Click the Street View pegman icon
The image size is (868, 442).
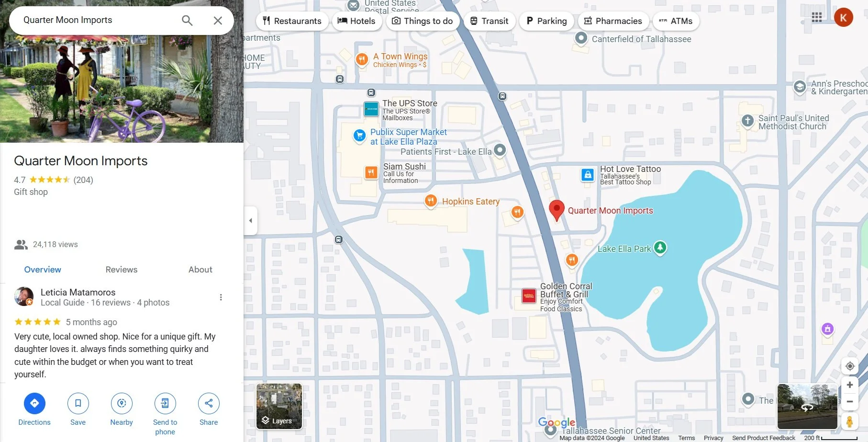(x=850, y=421)
